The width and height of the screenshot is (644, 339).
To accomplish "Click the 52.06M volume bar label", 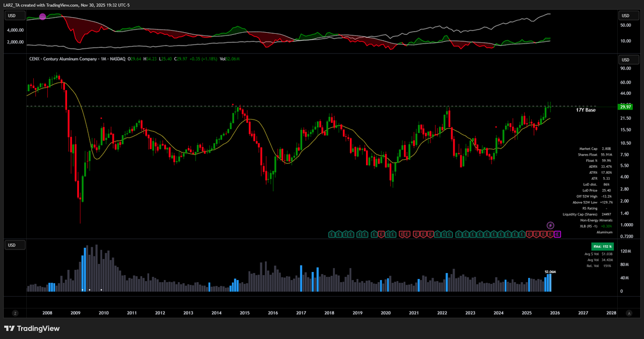I will (x=550, y=272).
